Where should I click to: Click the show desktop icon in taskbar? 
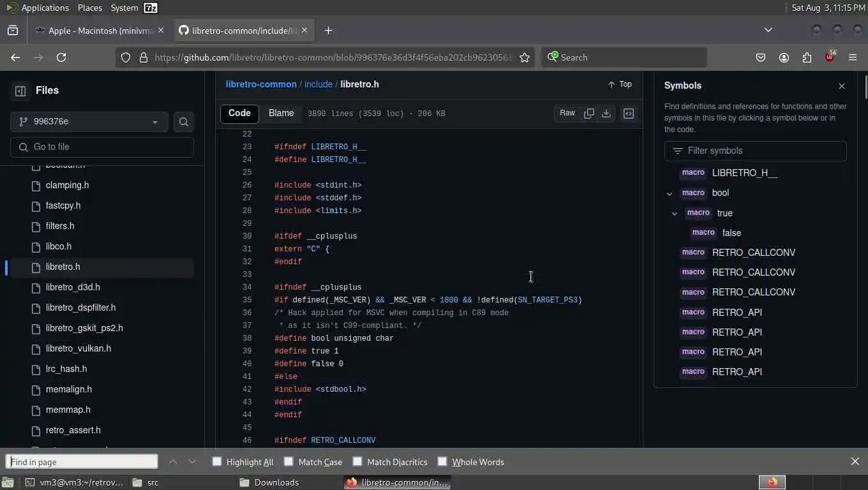pyautogui.click(x=6, y=482)
